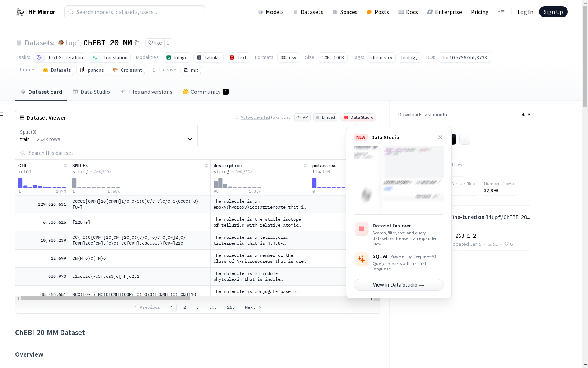This screenshot has width=588, height=368.
Task: Click the Log In link
Action: pos(525,12)
